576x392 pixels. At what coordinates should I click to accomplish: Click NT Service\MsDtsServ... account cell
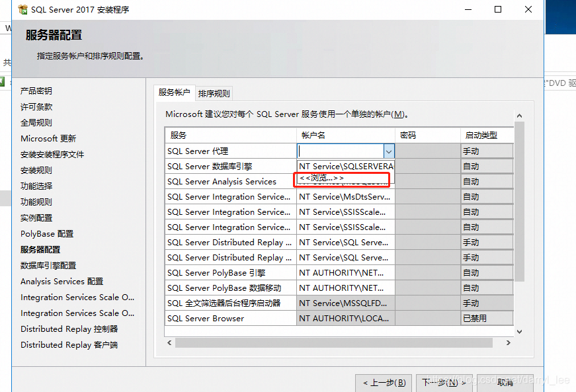(x=346, y=197)
